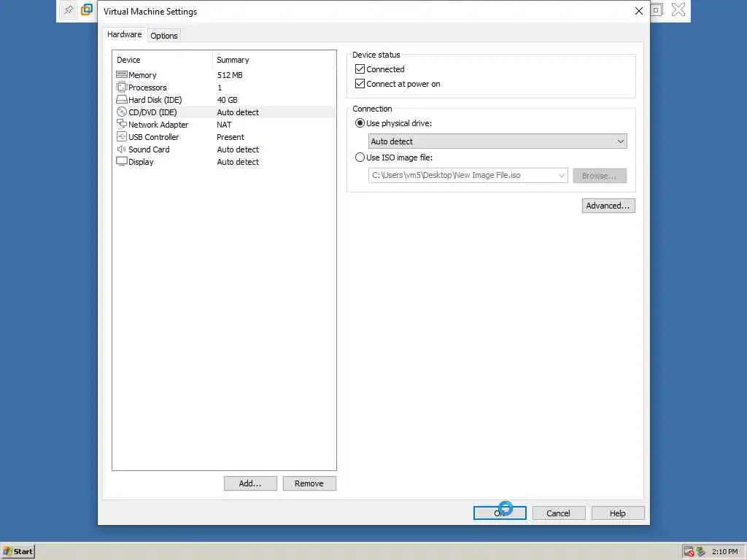The width and height of the screenshot is (747, 560).
Task: Select the Processors row label
Action: coord(147,87)
